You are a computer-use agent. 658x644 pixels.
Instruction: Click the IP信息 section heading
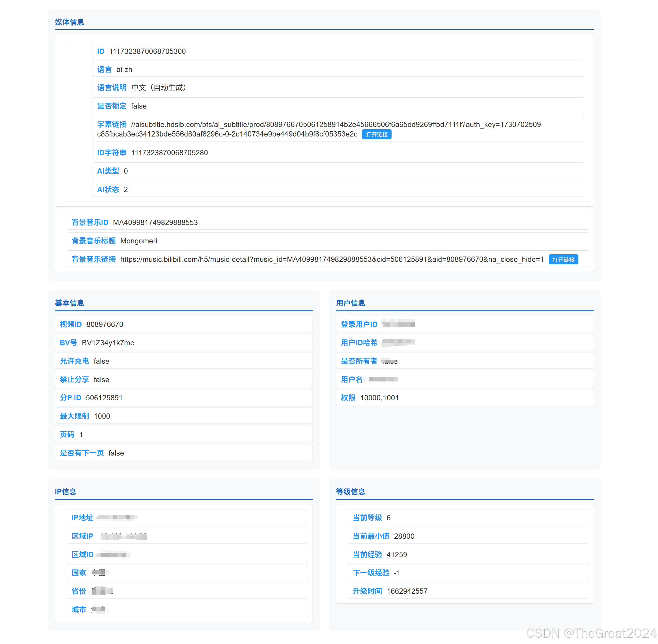click(65, 492)
